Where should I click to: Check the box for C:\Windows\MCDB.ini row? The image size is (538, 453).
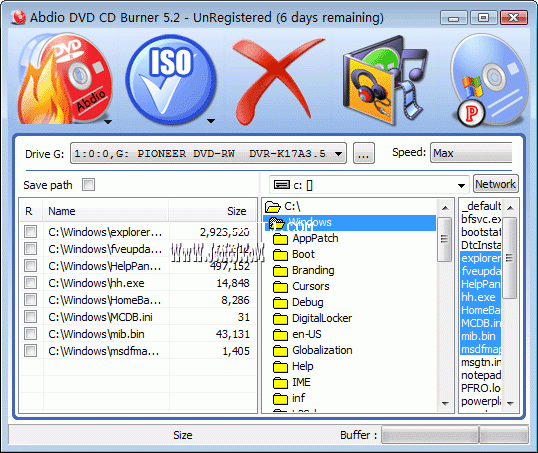(x=31, y=317)
